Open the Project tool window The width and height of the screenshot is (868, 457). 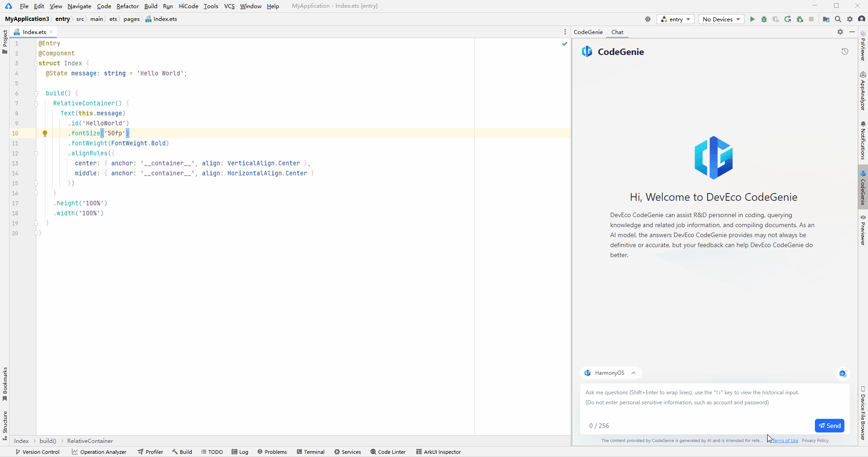point(5,42)
